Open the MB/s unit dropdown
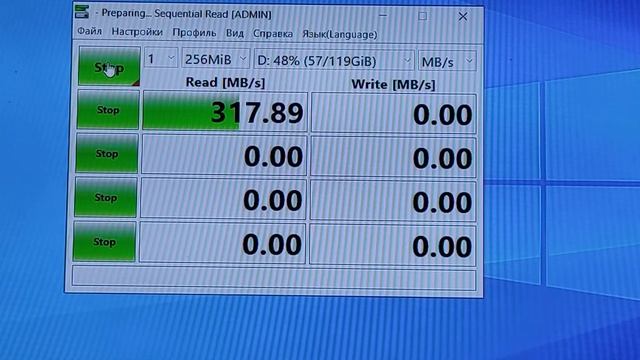Image resolution: width=640 pixels, height=360 pixels. (447, 62)
